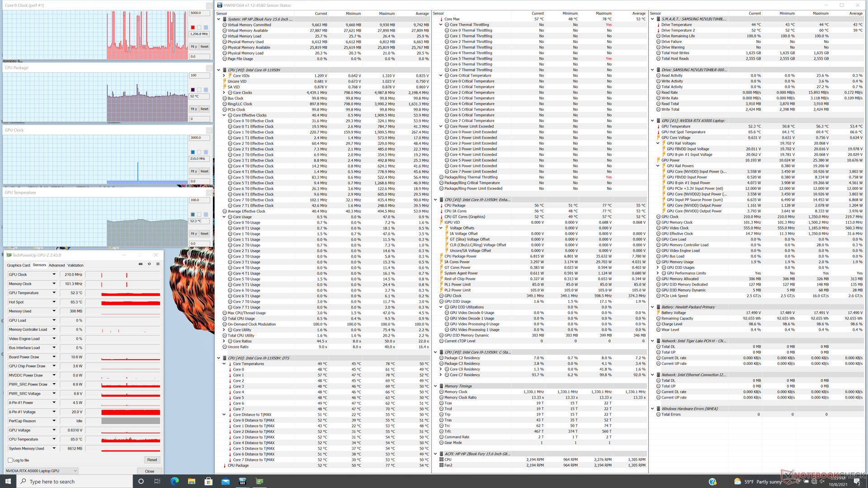Collapse Battery Hewlett-Packard Primary section
This screenshot has width=868, height=488.
click(x=652, y=307)
